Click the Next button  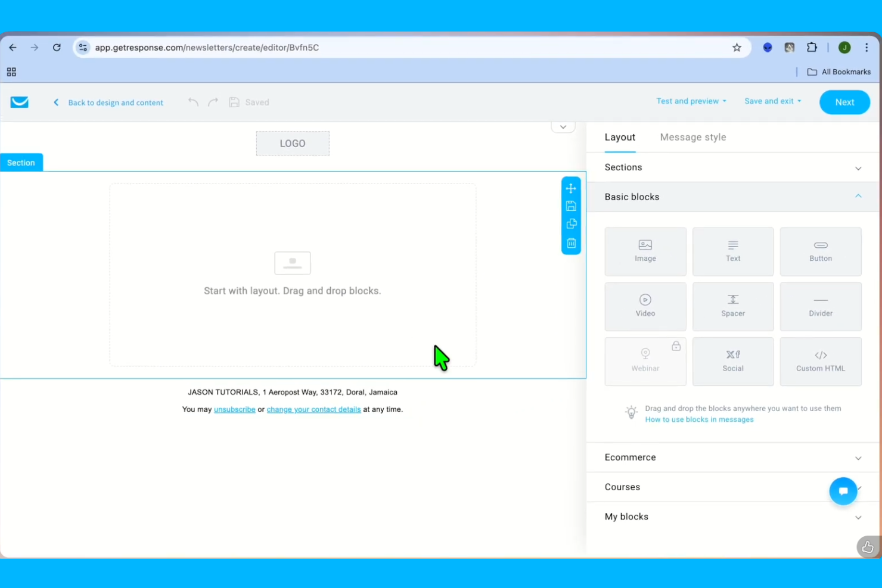844,102
